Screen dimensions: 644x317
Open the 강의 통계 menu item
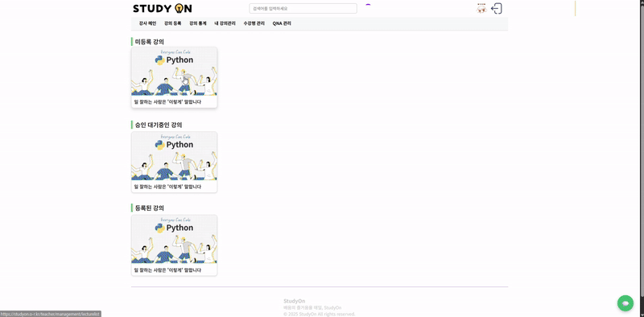197,24
